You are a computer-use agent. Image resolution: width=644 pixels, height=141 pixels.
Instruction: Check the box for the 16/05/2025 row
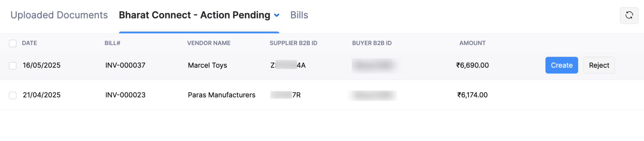(x=13, y=66)
